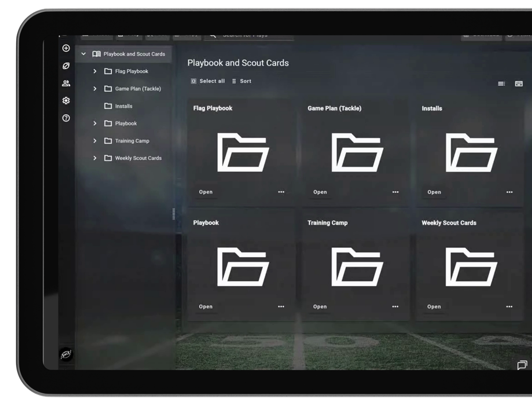Click Open on the Training Camp card

(x=320, y=307)
